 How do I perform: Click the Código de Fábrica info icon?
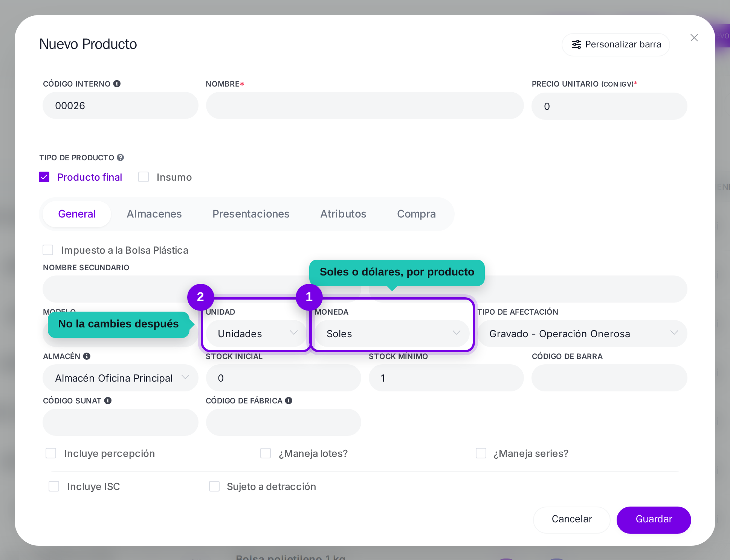point(289,400)
